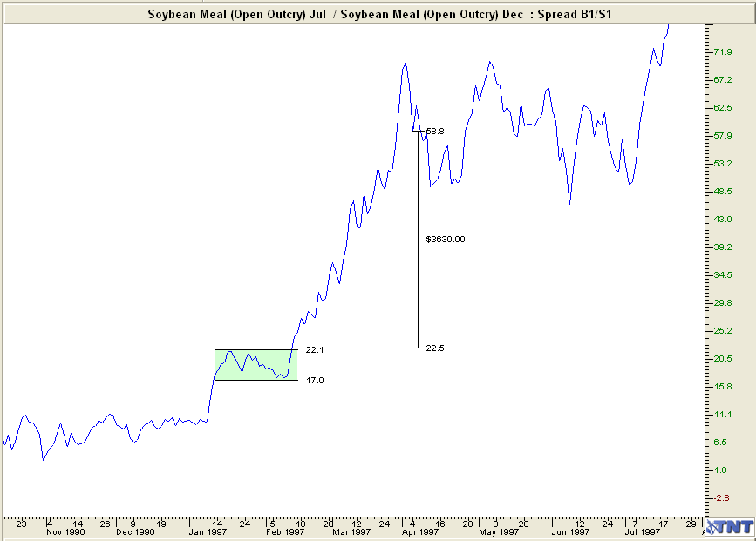Click the vertical measurement line between 22.5 and 58.8
Image resolution: width=756 pixels, height=541 pixels.
tap(418, 240)
